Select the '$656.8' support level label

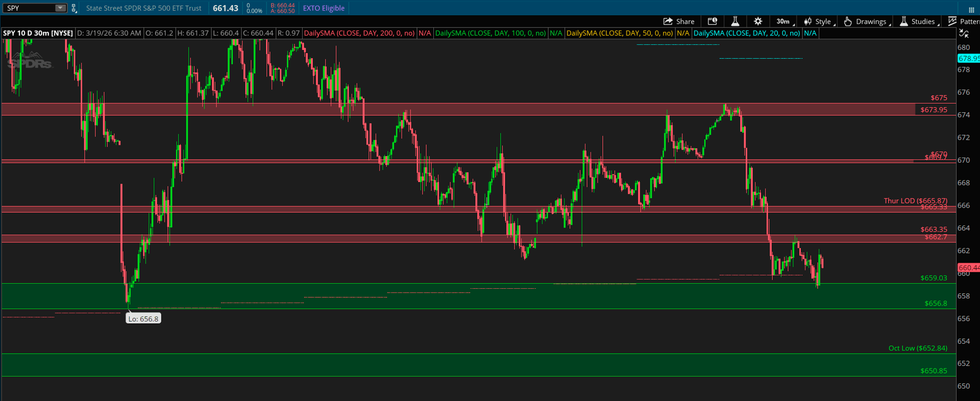coord(936,304)
